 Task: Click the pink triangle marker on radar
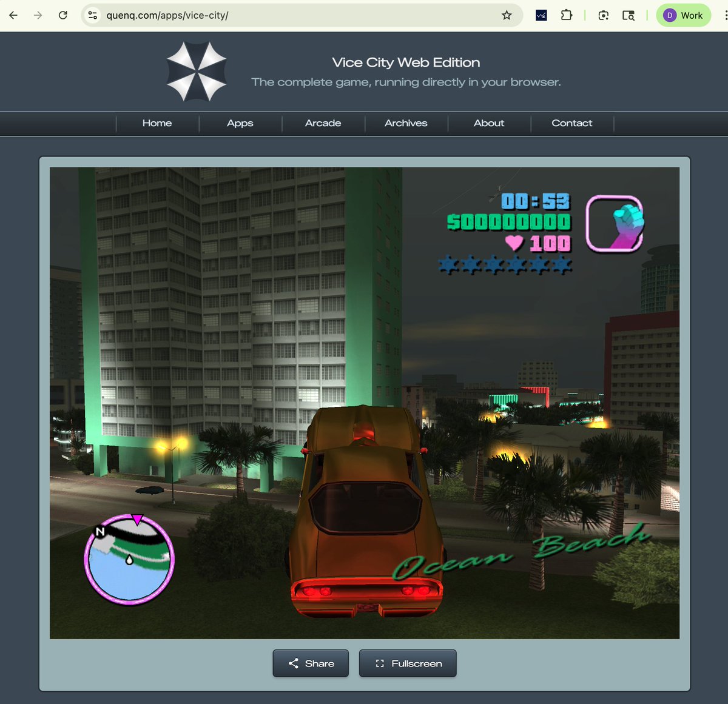tap(137, 519)
